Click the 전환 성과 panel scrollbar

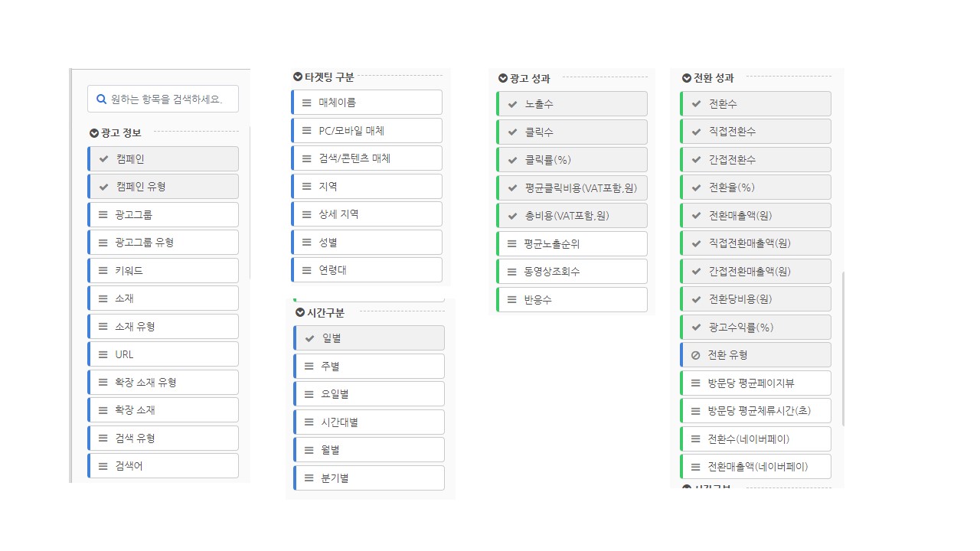tap(843, 348)
